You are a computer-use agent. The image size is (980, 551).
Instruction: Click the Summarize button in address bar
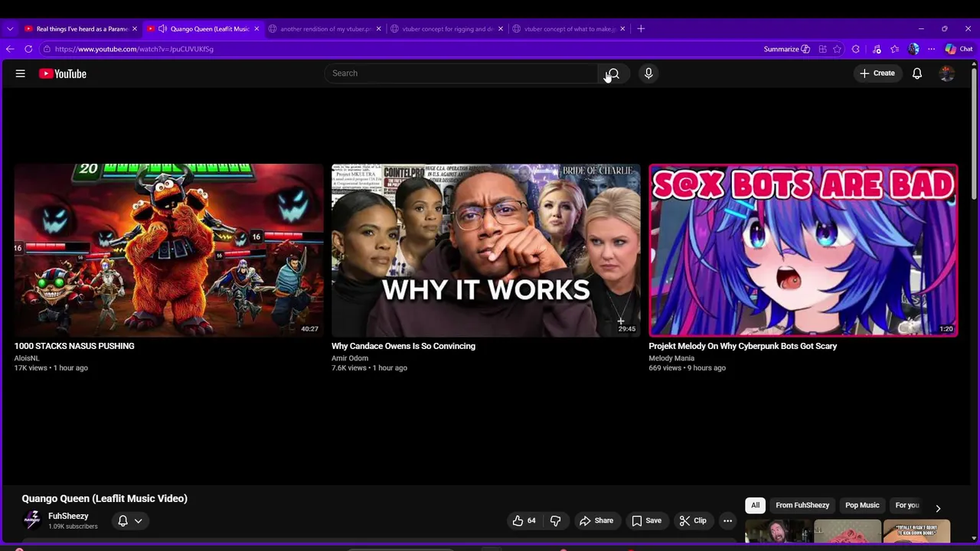[786, 49]
